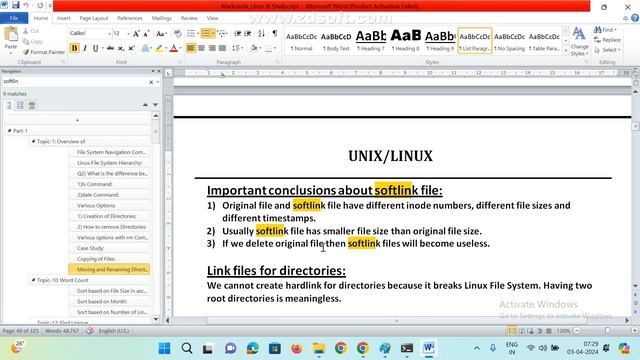Apply subscript formatting

click(121, 48)
